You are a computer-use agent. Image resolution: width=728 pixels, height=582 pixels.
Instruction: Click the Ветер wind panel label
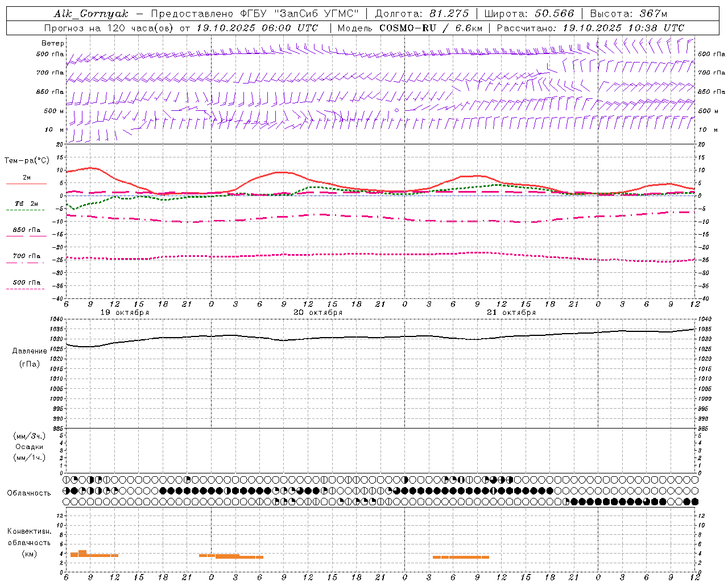(x=52, y=43)
